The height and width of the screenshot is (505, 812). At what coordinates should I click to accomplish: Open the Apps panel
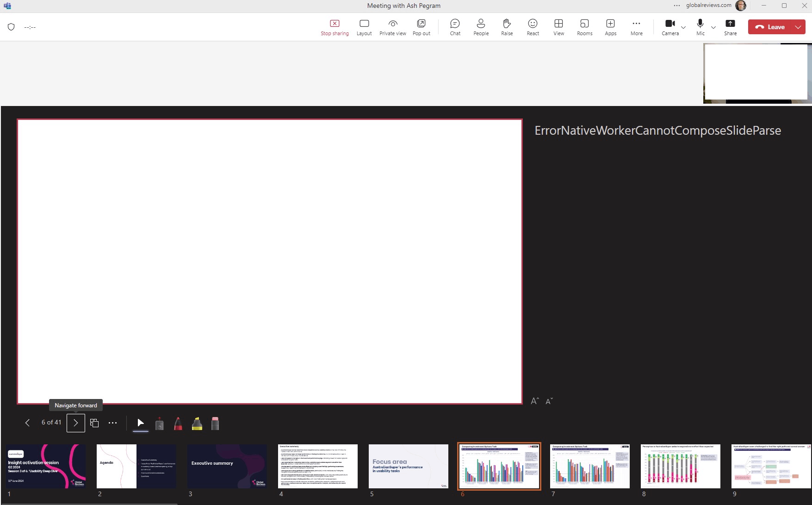click(611, 27)
